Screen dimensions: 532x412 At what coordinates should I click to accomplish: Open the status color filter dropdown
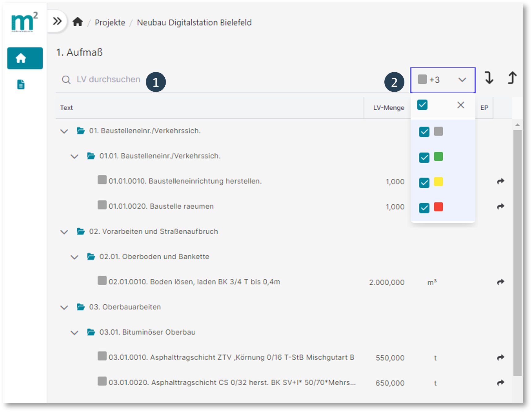pos(443,80)
